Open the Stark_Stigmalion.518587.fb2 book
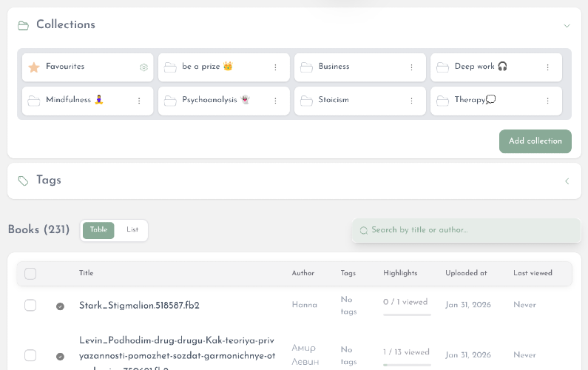The width and height of the screenshot is (588, 370). pos(139,306)
